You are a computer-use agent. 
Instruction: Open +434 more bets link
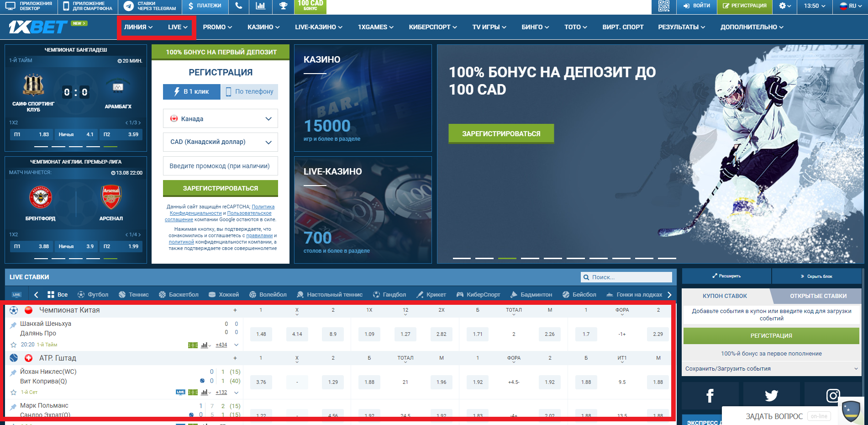tap(221, 345)
